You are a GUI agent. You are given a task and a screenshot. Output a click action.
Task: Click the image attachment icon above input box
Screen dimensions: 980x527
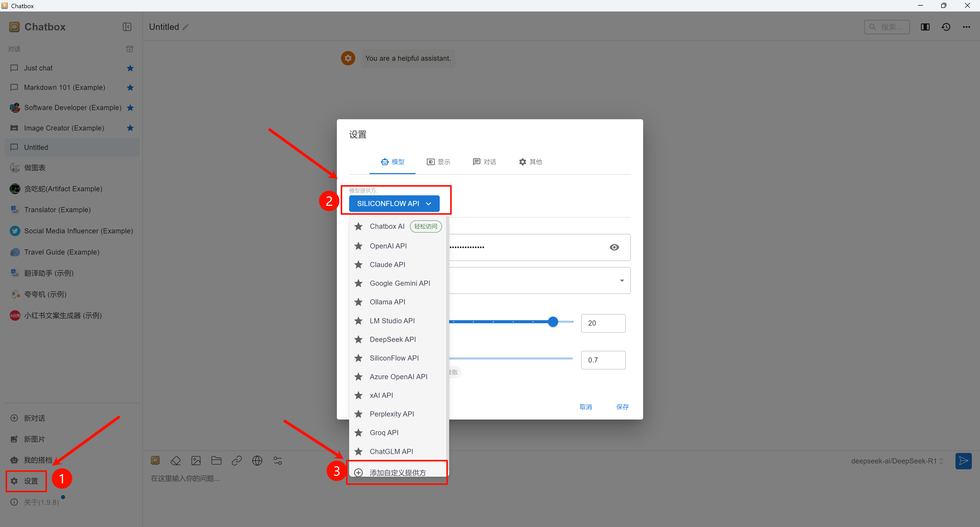(196, 460)
